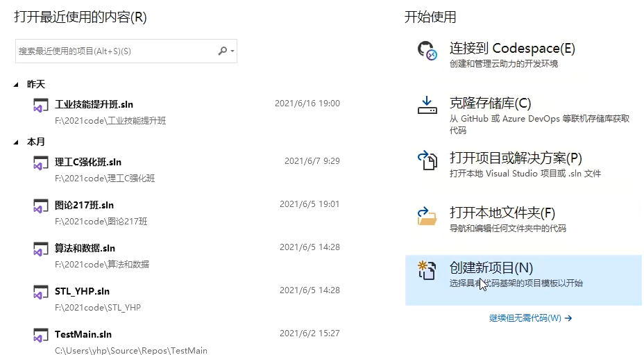Click the clone repository download icon

426,105
